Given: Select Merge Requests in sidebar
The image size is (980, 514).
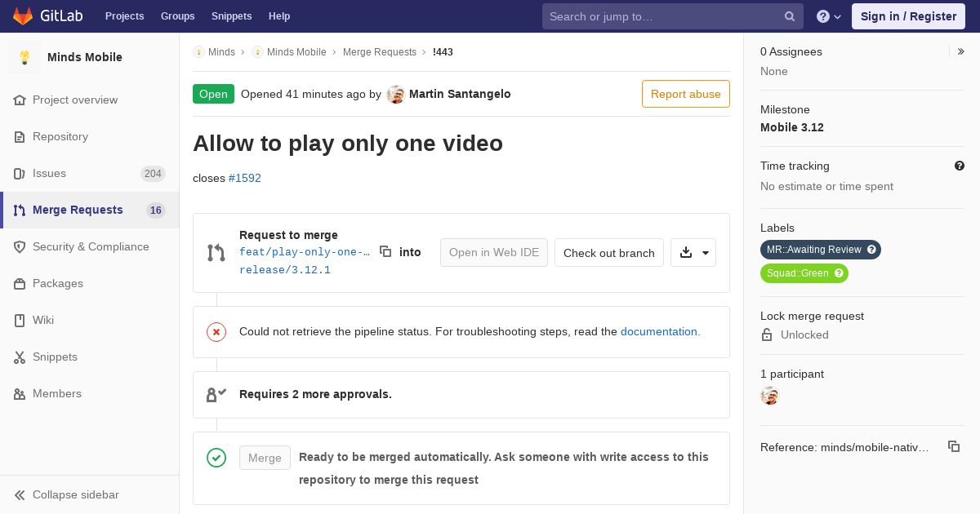Looking at the screenshot, I should [x=78, y=210].
